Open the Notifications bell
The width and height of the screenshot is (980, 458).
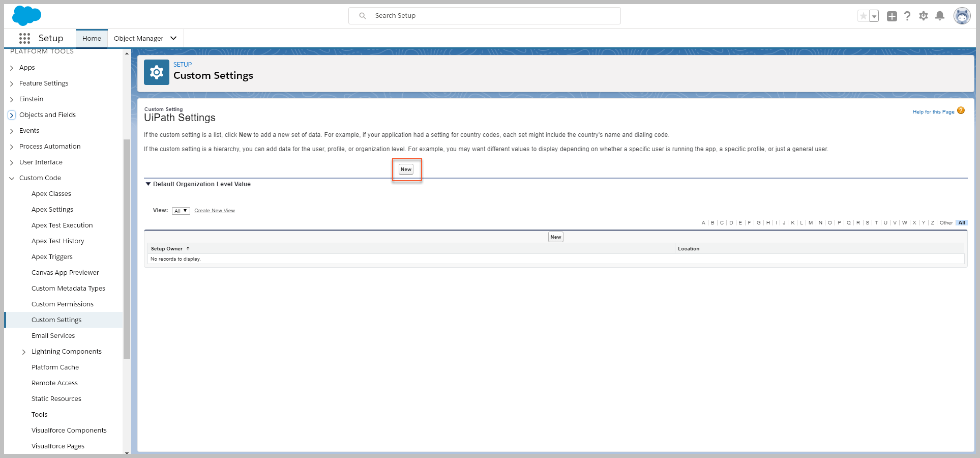coord(940,16)
